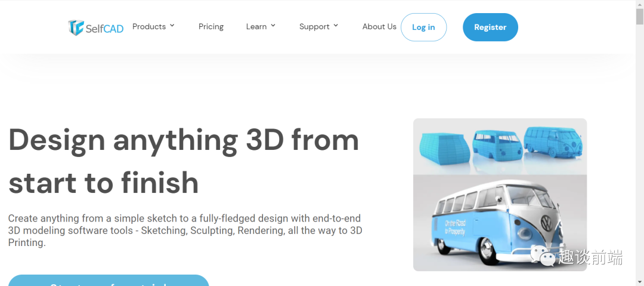Click the blocky blue base mesh model
Screen dimensions: 644x286
pos(445,149)
